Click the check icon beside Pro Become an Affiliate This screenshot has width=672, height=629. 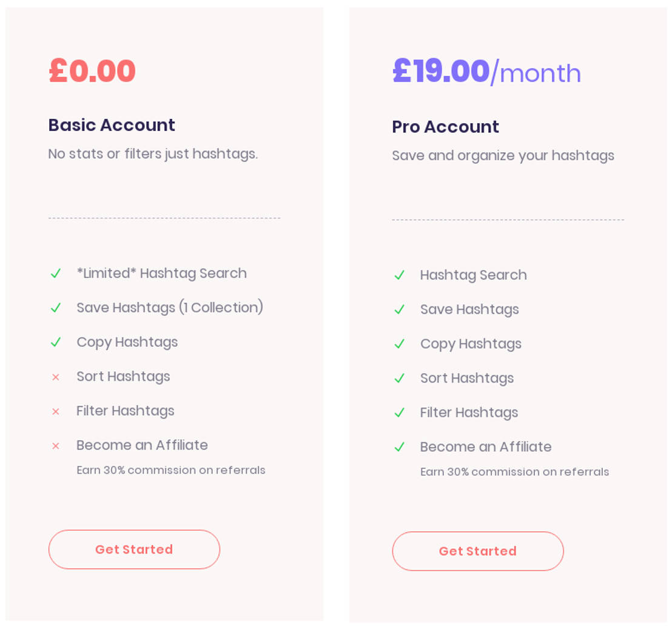tap(400, 447)
